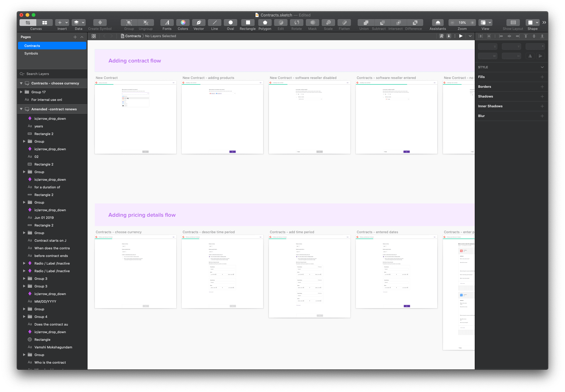Image resolution: width=565 pixels, height=392 pixels.
Task: Click Contracts in the breadcrumb
Action: point(133,36)
